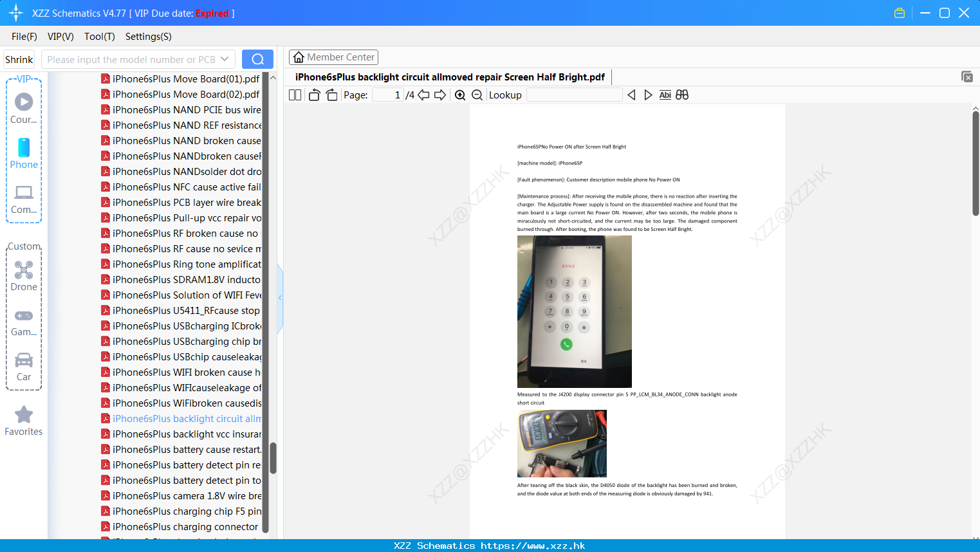Zoom in on the PDF

460,95
